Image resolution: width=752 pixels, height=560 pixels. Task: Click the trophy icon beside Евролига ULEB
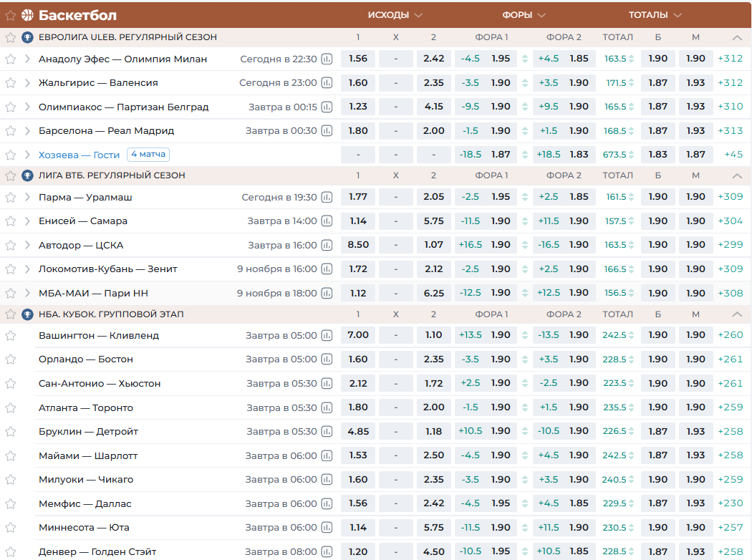tap(27, 37)
